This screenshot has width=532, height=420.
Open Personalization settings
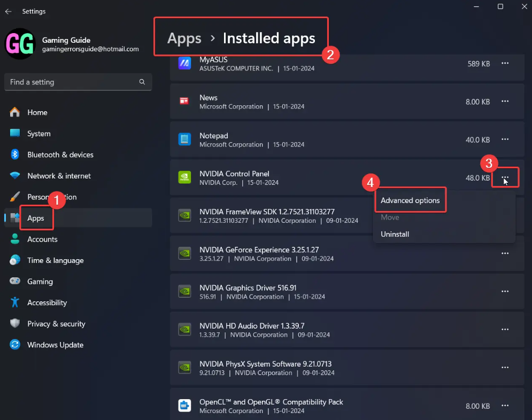[x=78, y=197]
